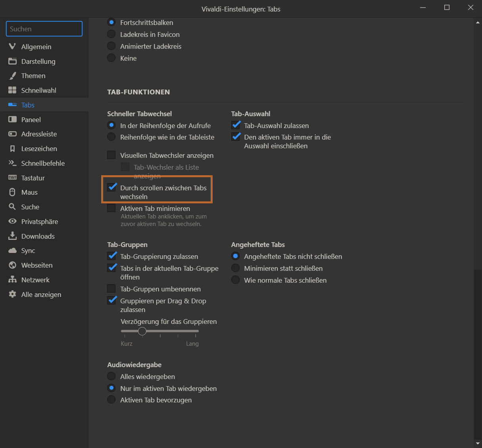The height and width of the screenshot is (448, 482).
Task: Click the Tabs icon in sidebar
Action: point(12,105)
